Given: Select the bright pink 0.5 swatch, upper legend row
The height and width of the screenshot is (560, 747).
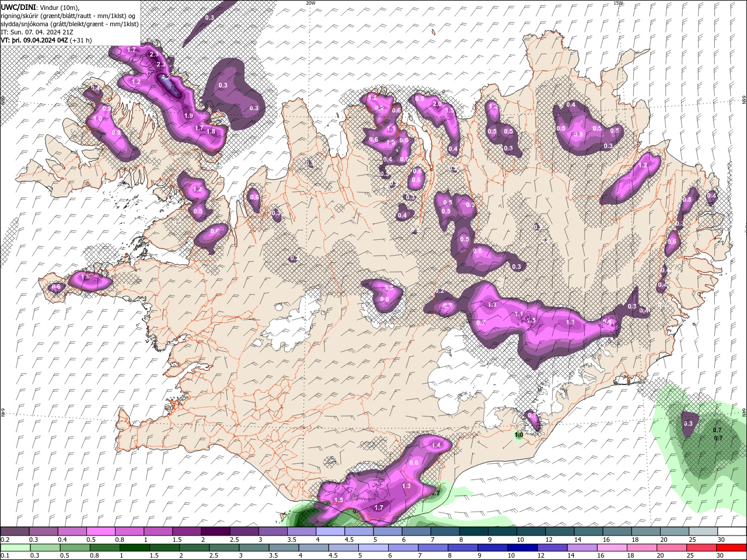Looking at the screenshot, I should click(x=100, y=531).
